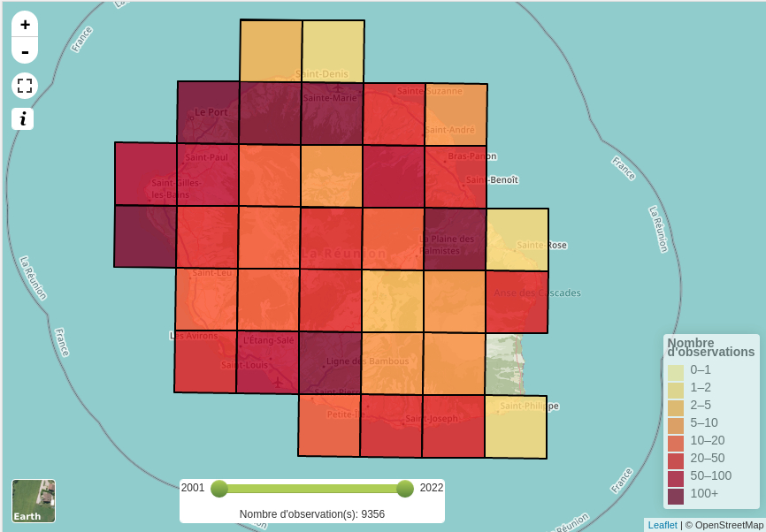Click the 0–1 legend color swatch
Image resolution: width=766 pixels, height=532 pixels.
pos(676,372)
